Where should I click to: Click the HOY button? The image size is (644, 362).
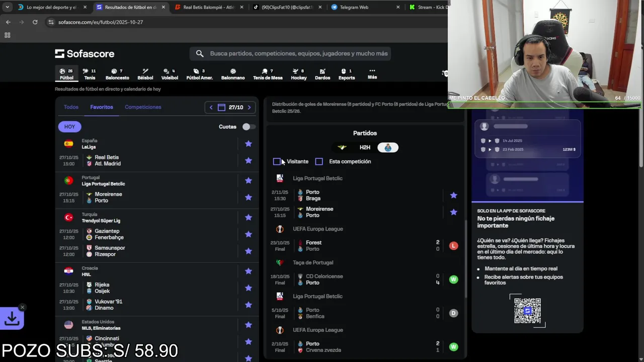coord(69,127)
